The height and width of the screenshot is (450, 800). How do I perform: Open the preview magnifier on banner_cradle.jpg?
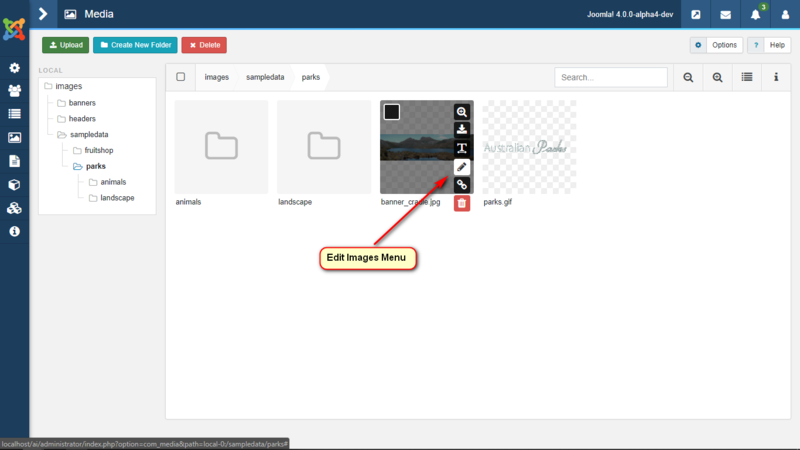click(461, 112)
